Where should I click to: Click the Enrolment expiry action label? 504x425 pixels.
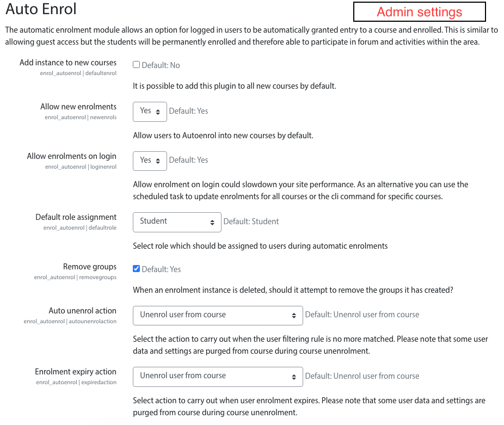click(76, 372)
